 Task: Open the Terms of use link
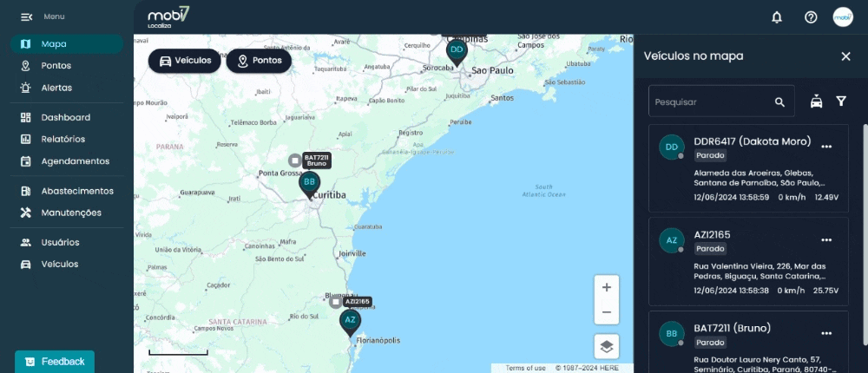tap(525, 368)
